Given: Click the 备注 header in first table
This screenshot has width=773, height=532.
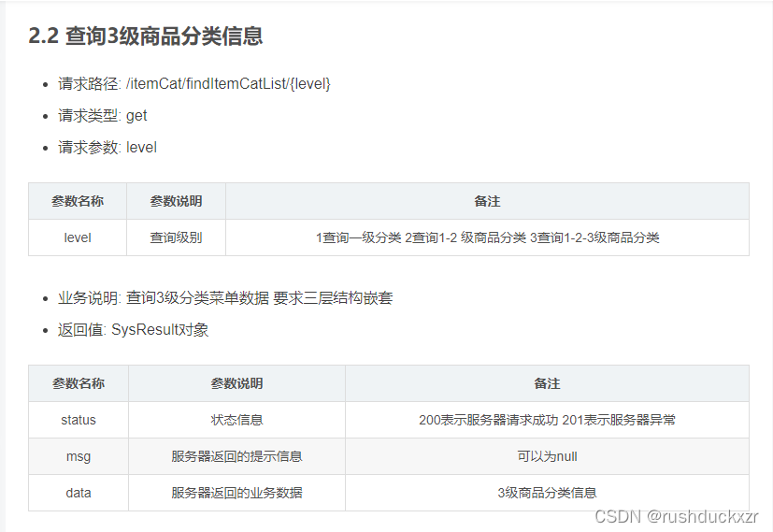Looking at the screenshot, I should (487, 201).
